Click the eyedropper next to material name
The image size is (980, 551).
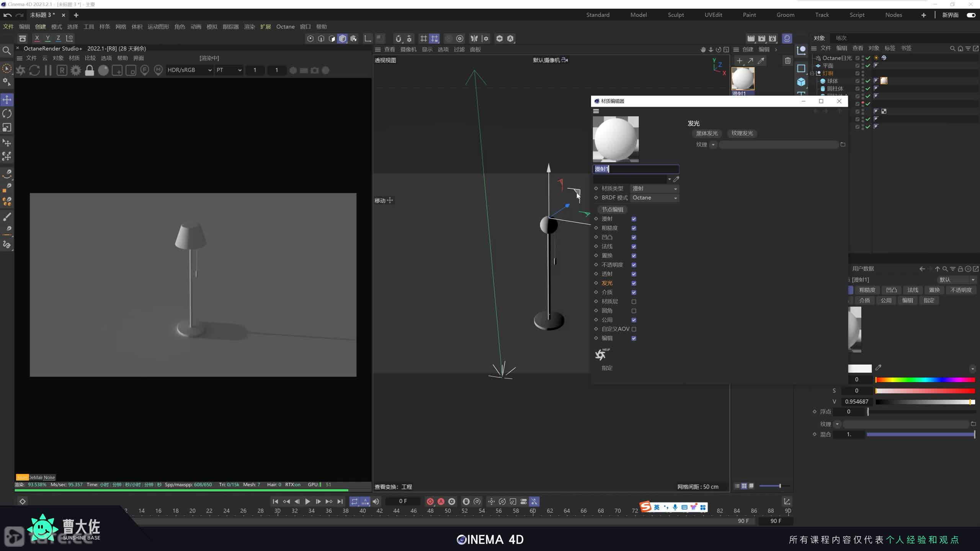coord(676,179)
